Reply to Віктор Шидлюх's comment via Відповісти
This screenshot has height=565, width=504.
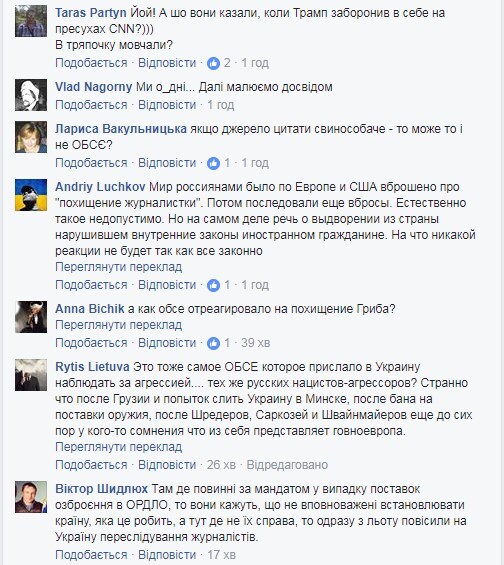pyautogui.click(x=167, y=555)
